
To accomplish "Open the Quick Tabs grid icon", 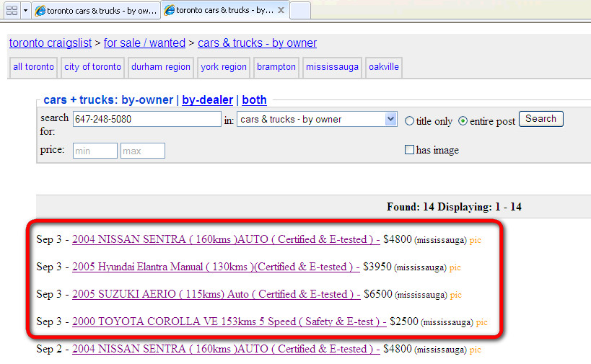I will (12, 11).
